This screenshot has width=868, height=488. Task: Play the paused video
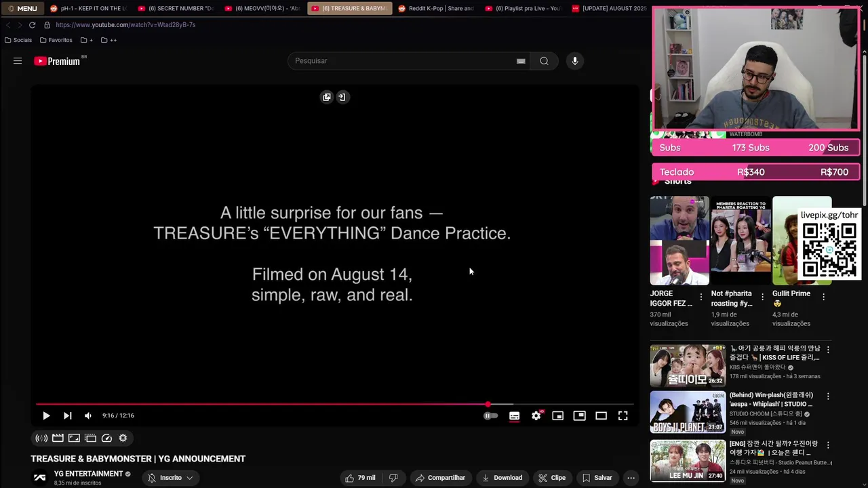[46, 415]
